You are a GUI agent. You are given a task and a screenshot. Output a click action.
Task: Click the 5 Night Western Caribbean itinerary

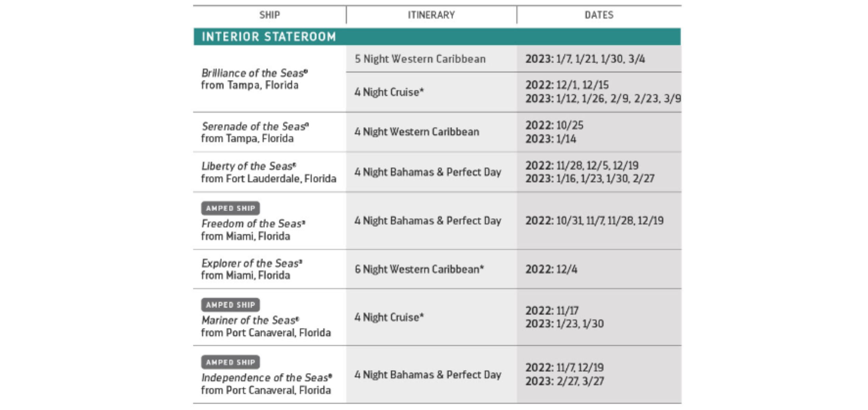pos(420,59)
